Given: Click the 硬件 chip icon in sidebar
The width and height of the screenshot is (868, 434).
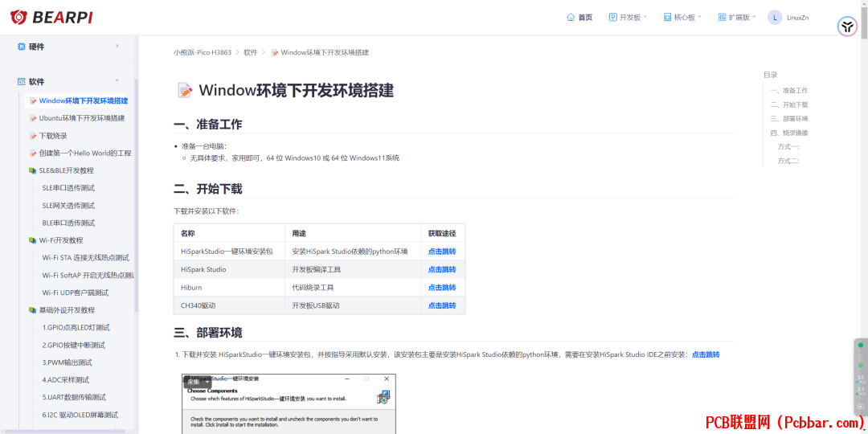Looking at the screenshot, I should pyautogui.click(x=22, y=47).
